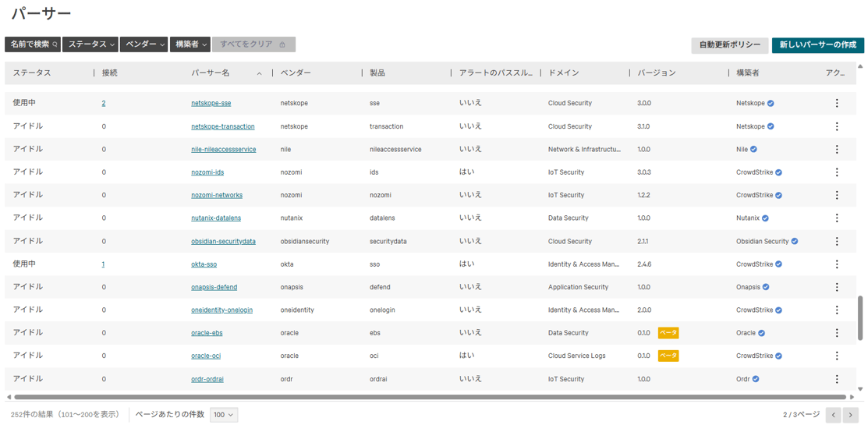Open kebab menu for okta-sso parser

pyautogui.click(x=837, y=264)
